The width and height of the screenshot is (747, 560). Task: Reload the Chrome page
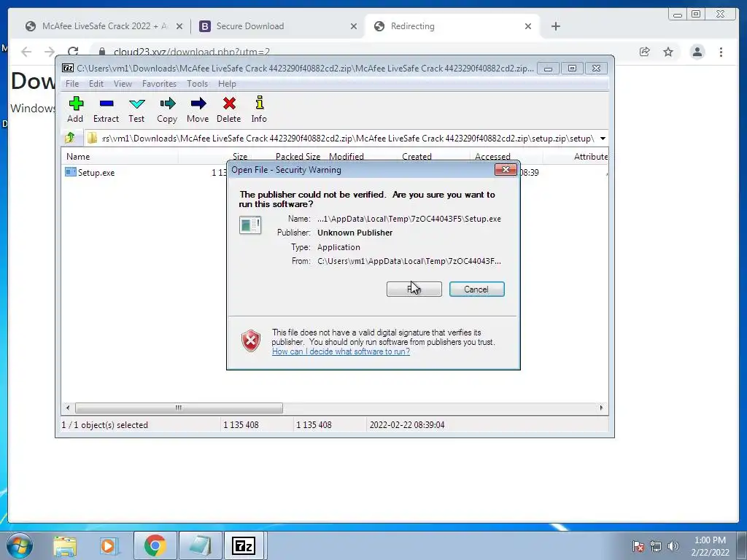73,52
